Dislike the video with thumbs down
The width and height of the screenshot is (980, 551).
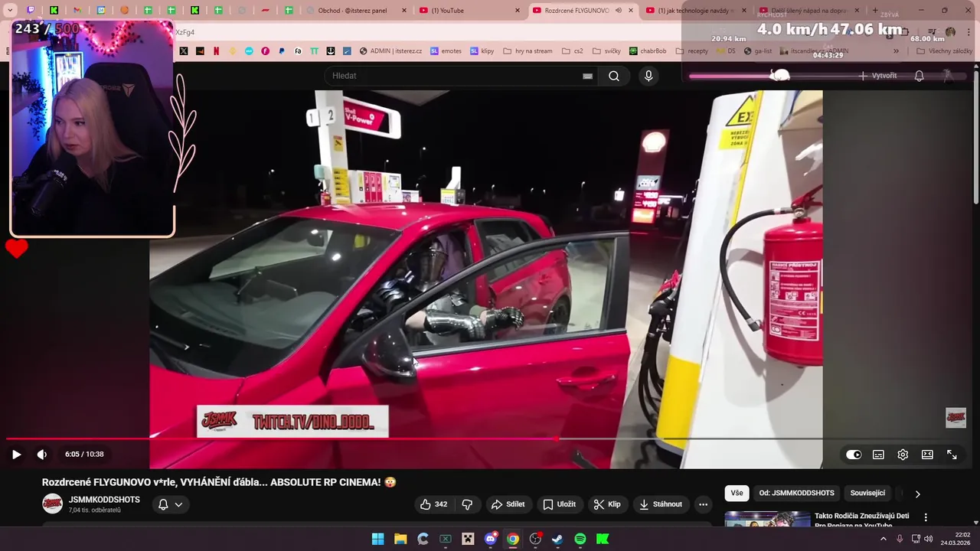[467, 504]
